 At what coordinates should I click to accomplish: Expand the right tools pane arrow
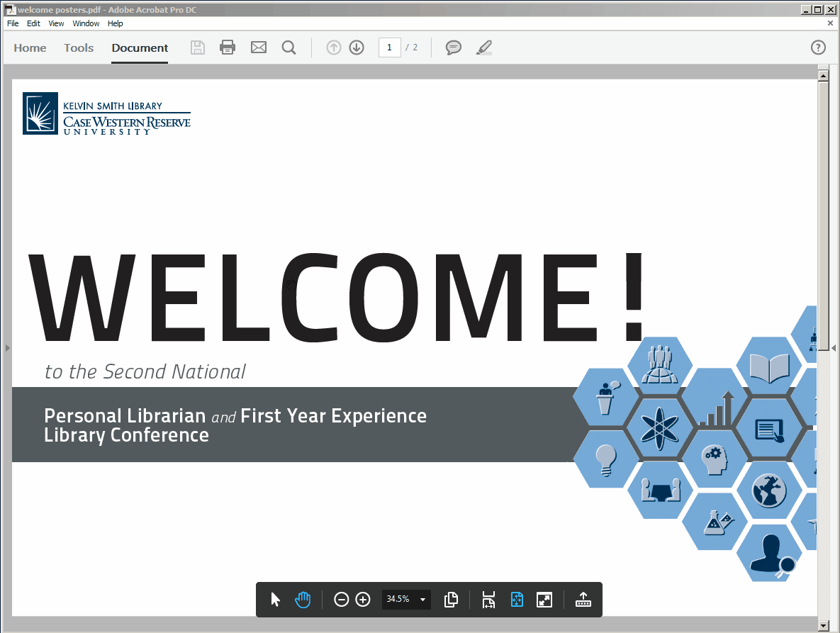point(834,348)
